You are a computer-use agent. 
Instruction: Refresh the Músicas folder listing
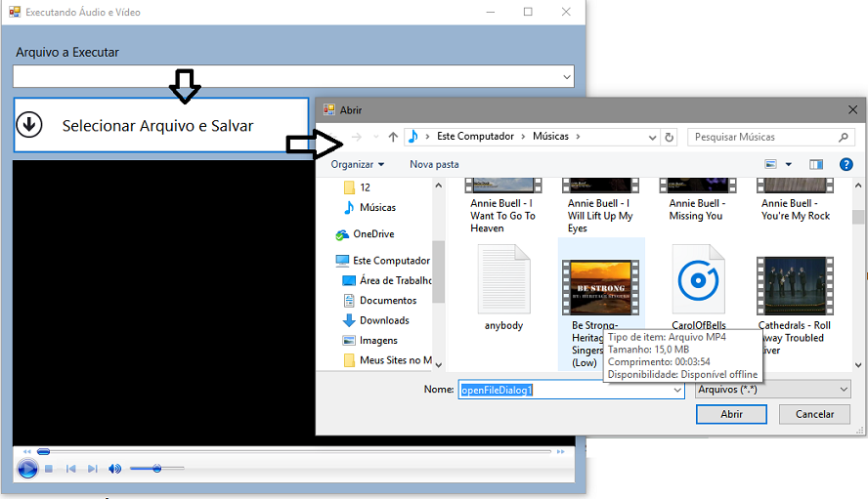tap(670, 137)
